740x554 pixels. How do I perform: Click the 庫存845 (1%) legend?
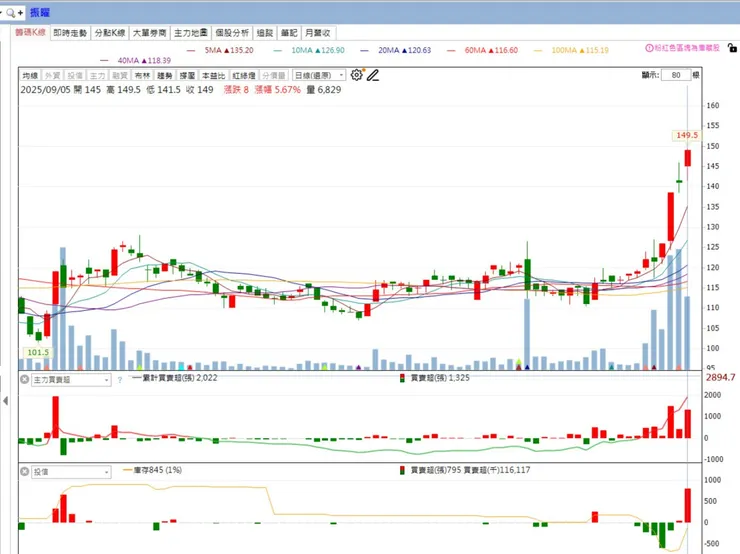[x=152, y=470]
